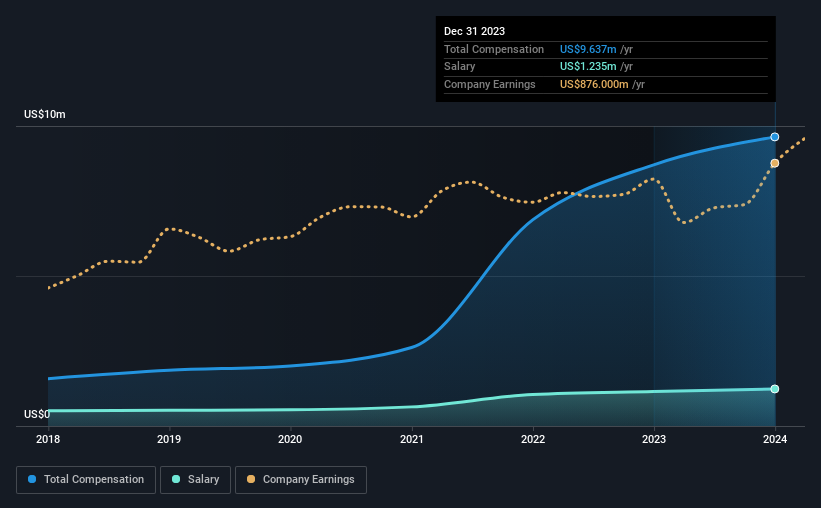Click the 2020 x-axis label
Viewport: 821px width, 508px height.
(x=290, y=439)
